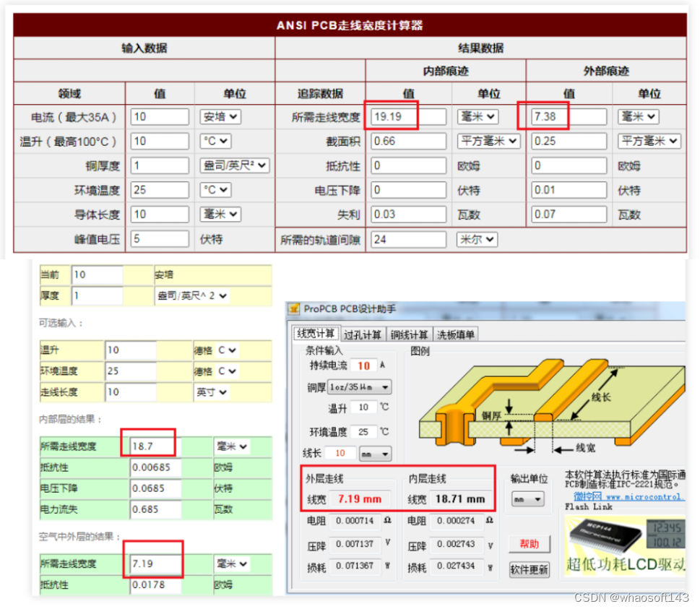Screen dimensions: 700x609
Task: Open the 米尔 dropdown for 所需的轨道间隙
Action: point(476,238)
